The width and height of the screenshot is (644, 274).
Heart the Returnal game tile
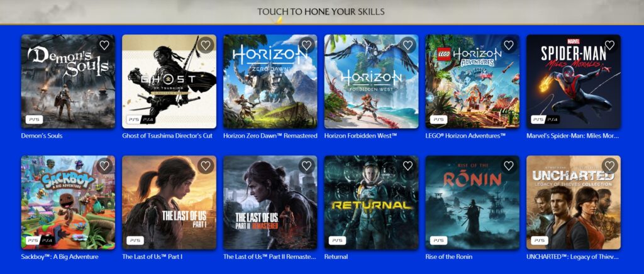click(408, 166)
